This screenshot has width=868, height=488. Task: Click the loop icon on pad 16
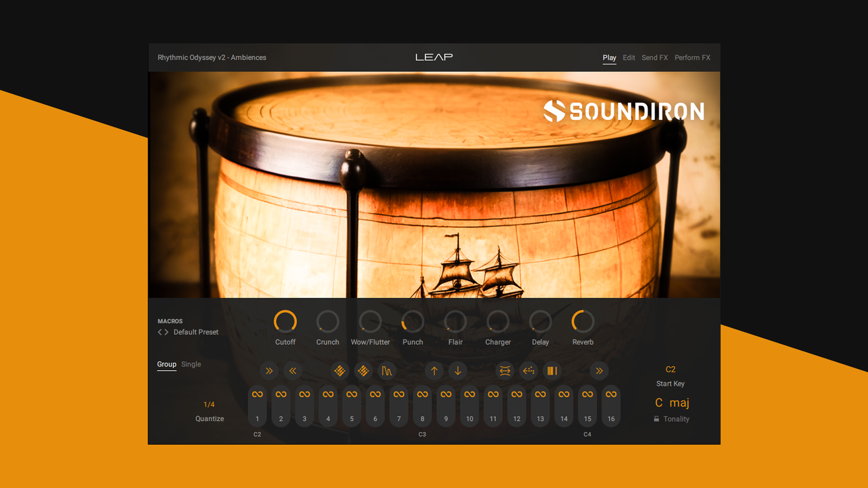(x=611, y=394)
